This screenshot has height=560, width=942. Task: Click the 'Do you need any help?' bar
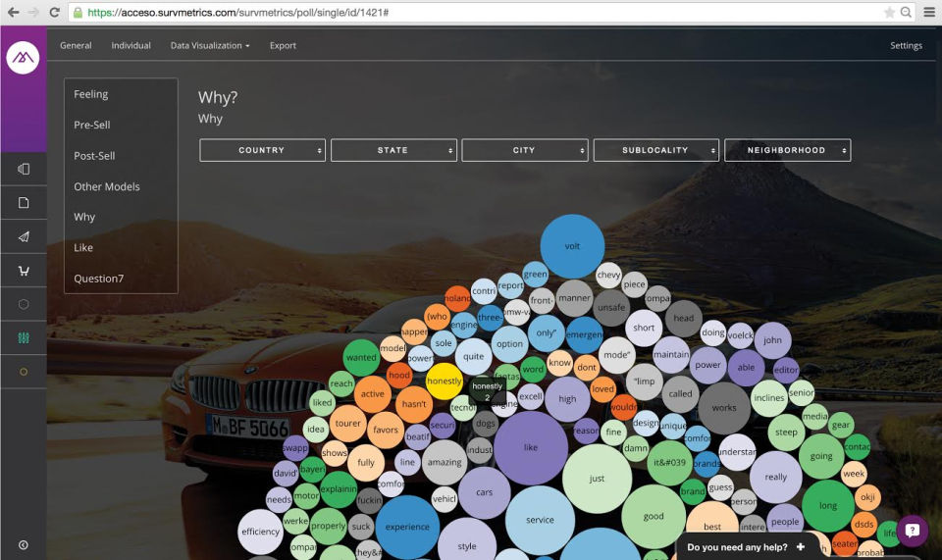pyautogui.click(x=747, y=547)
